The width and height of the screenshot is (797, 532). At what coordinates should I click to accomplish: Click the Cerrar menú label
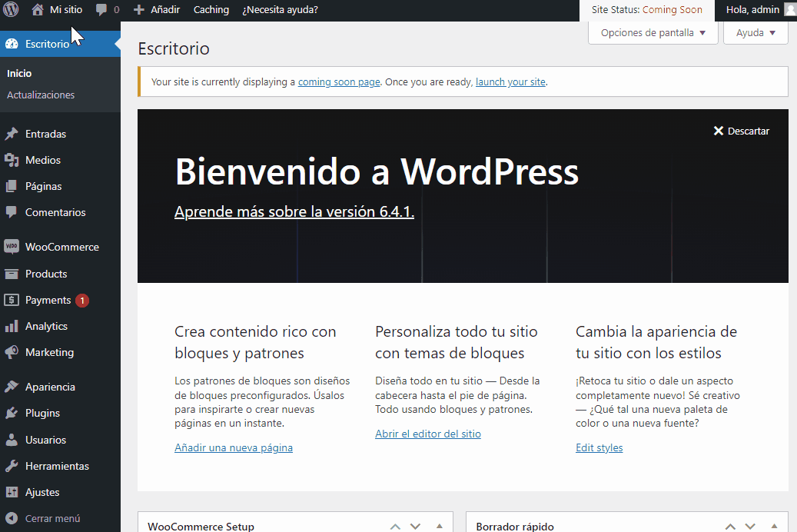(x=53, y=518)
